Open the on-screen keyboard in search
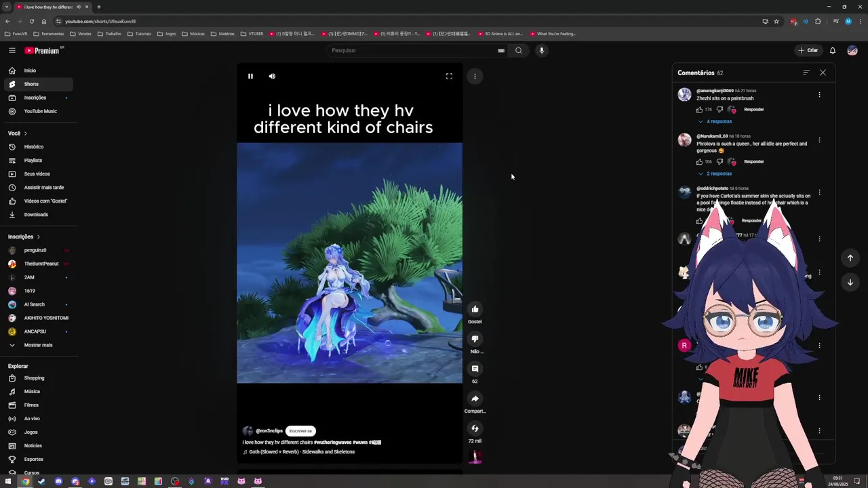Screen dimensions: 868x488 coord(501,50)
